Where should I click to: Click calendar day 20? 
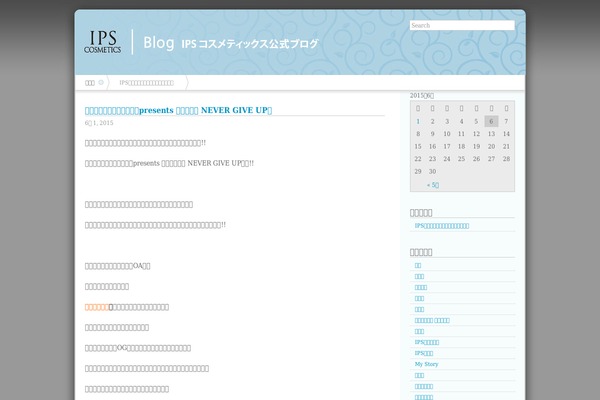click(491, 147)
